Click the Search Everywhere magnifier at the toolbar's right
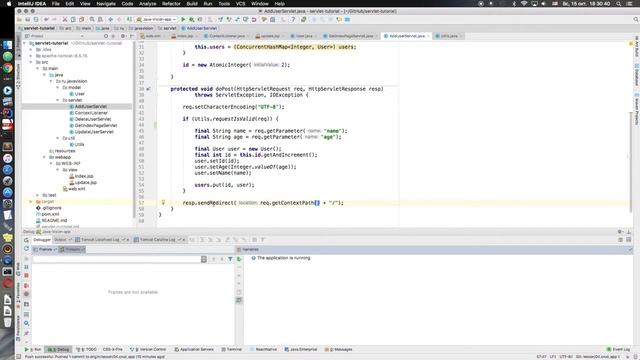 pos(636,20)
